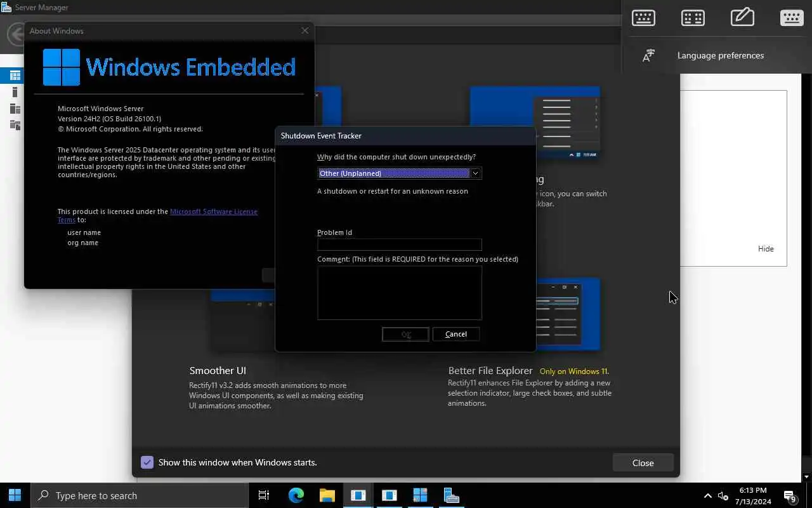Image resolution: width=812 pixels, height=508 pixels.
Task: Open the volume control tray icon
Action: point(723,496)
